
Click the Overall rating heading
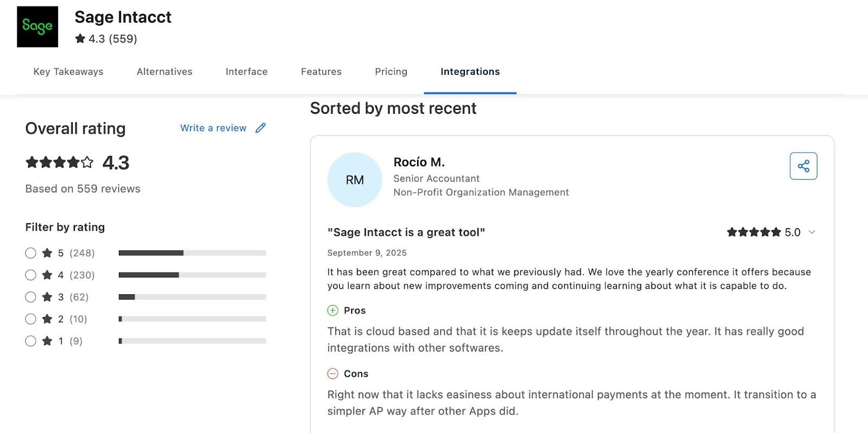tap(75, 128)
